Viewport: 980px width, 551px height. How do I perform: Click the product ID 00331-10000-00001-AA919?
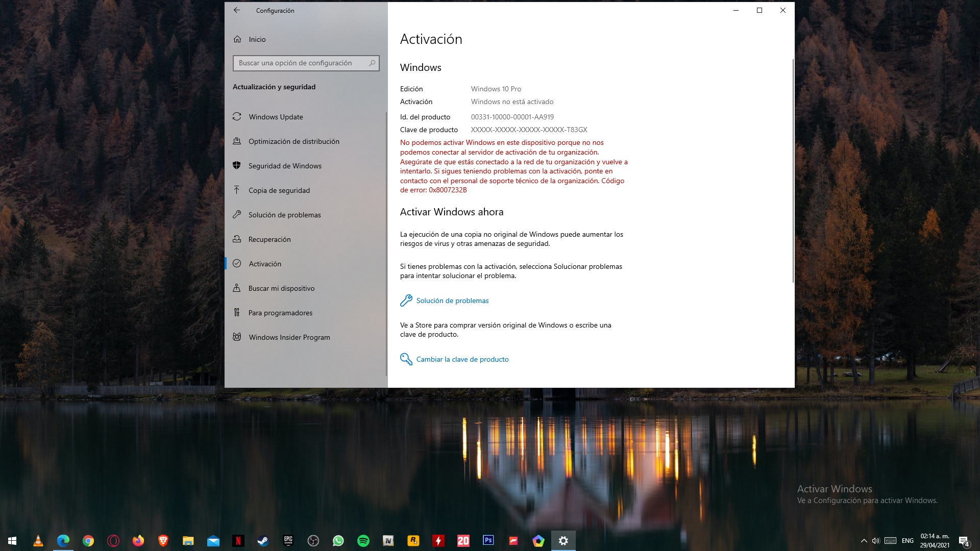(512, 117)
